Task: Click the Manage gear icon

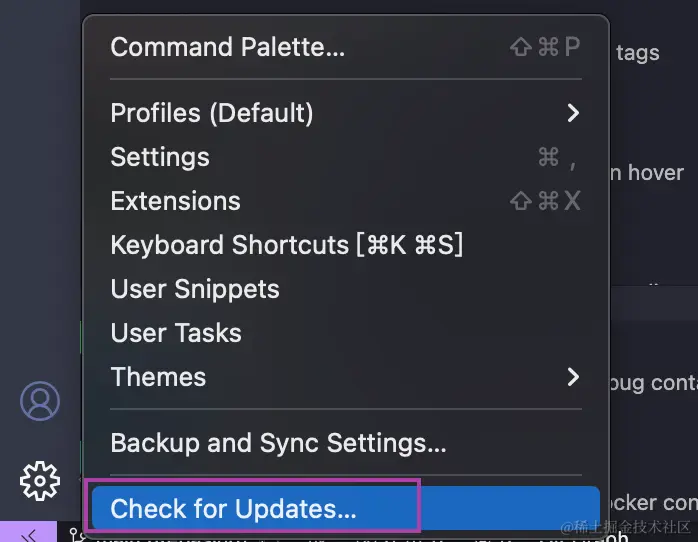Action: click(x=40, y=481)
